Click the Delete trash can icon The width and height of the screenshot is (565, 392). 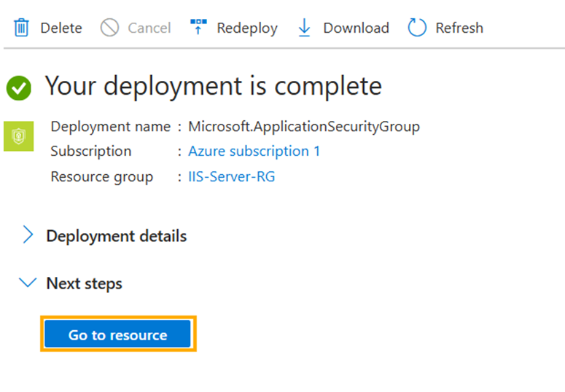(x=22, y=28)
